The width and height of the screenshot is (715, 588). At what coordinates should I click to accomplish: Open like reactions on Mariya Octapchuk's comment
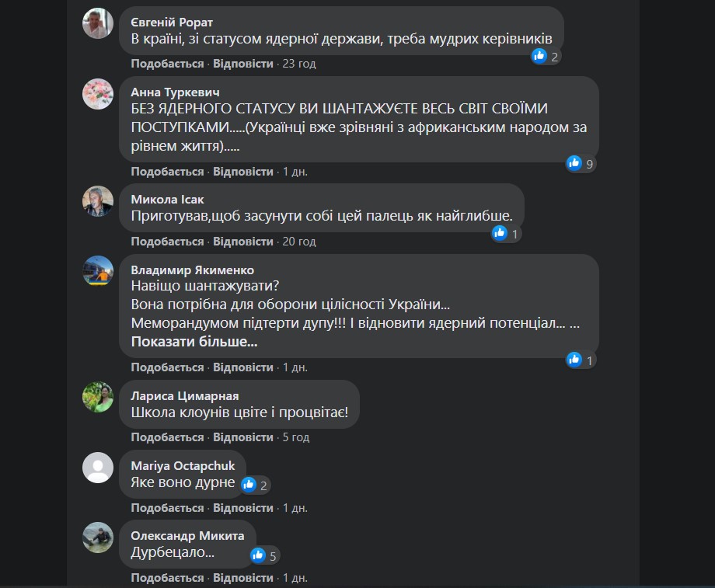tap(256, 485)
